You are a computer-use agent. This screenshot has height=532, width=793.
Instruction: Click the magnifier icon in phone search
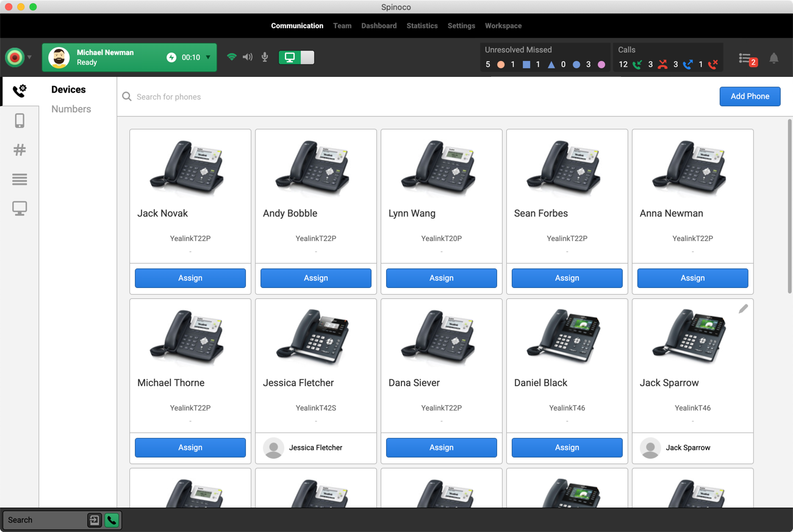pyautogui.click(x=127, y=96)
